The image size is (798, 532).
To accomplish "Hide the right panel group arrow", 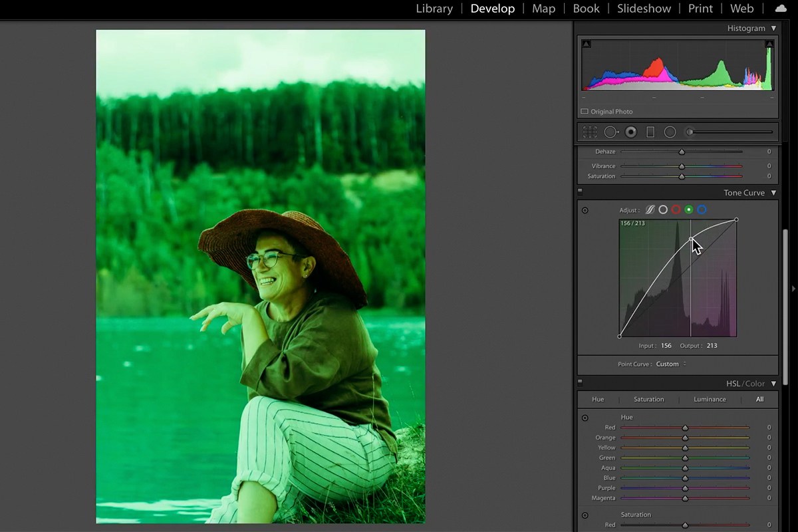I will click(793, 289).
